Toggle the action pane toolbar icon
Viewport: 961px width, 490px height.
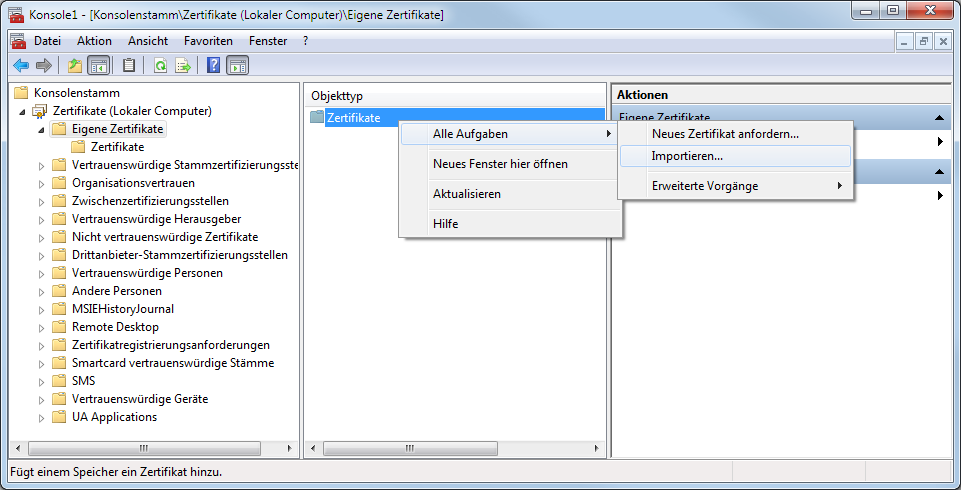click(x=237, y=66)
